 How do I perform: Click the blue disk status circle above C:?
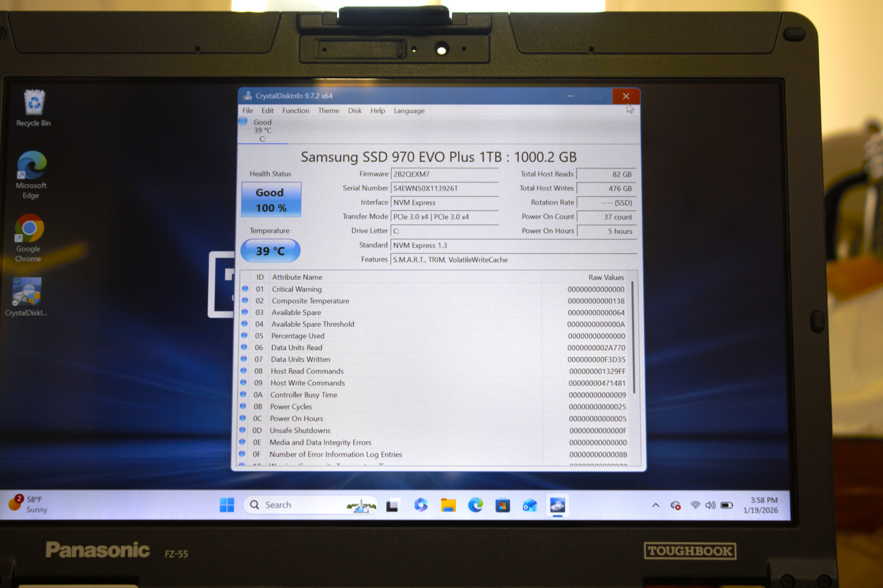point(243,121)
